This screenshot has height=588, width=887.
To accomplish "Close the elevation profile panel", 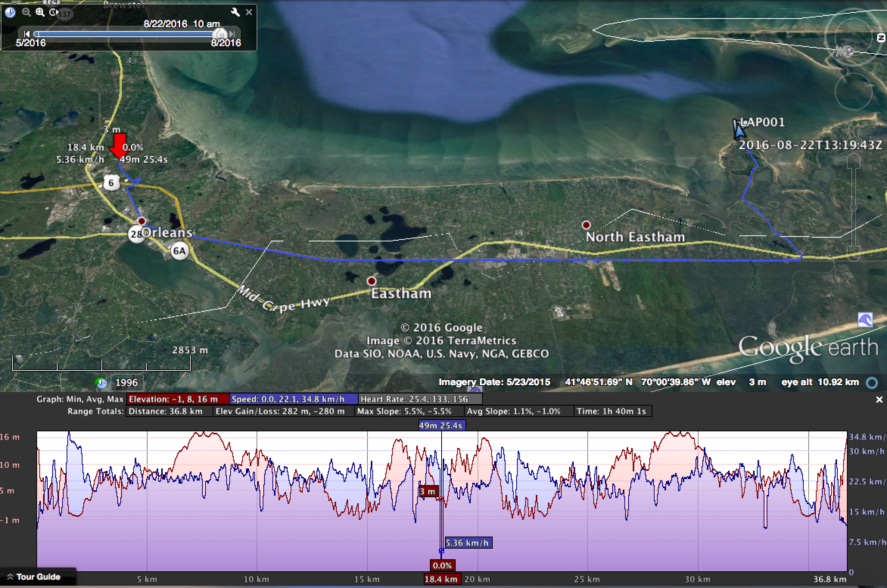I will coord(879,400).
